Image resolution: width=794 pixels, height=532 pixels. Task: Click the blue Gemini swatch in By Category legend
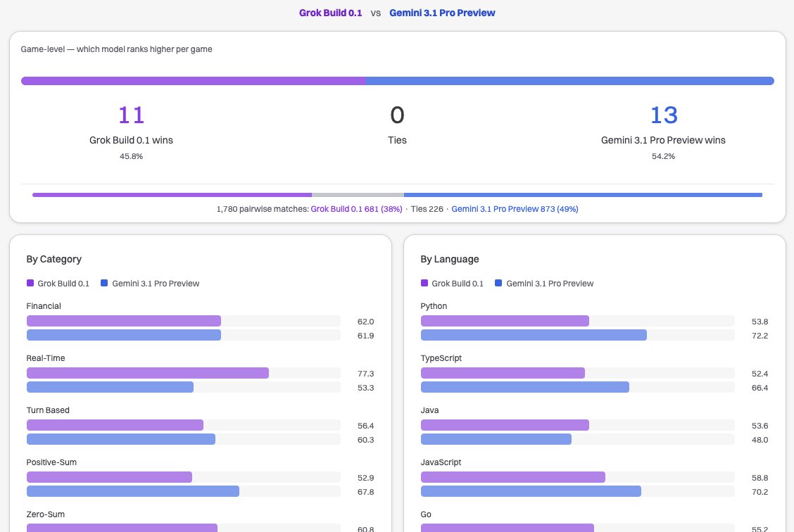pyautogui.click(x=104, y=283)
